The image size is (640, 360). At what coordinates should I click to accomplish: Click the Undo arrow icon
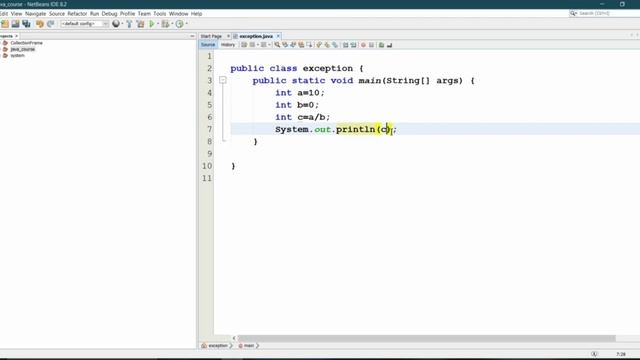[x=40, y=24]
